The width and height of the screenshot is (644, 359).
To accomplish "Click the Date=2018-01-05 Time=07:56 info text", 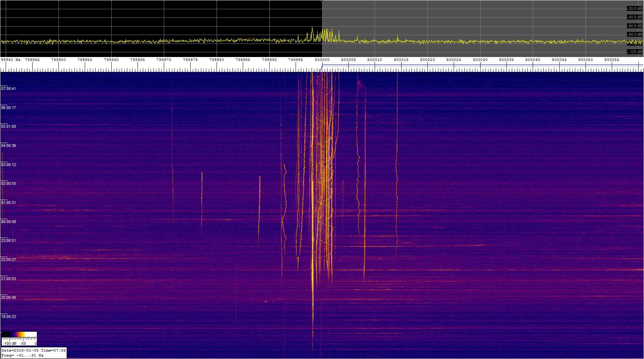I will 34,351.
